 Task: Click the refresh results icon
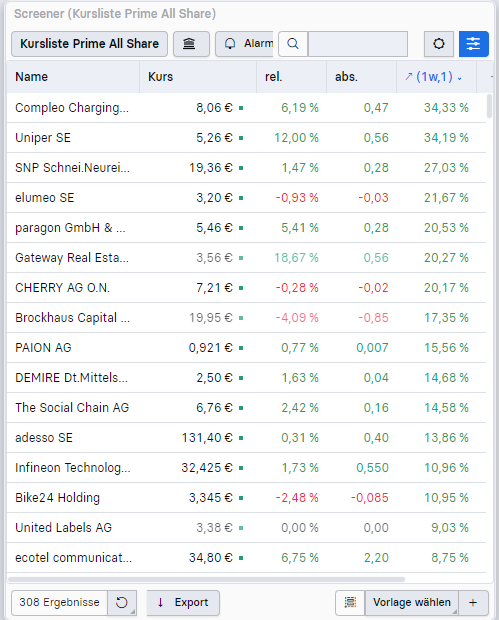click(x=122, y=603)
